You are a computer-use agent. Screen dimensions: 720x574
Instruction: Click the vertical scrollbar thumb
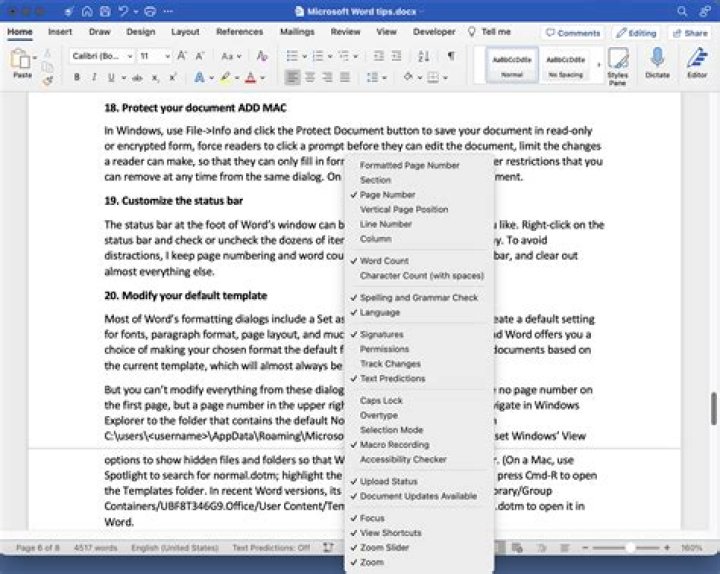(x=714, y=408)
